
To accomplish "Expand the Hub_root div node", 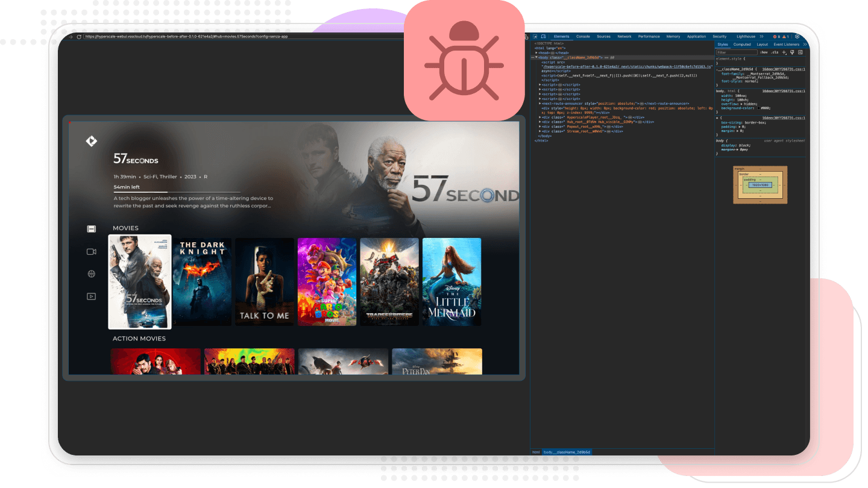I will coord(540,122).
